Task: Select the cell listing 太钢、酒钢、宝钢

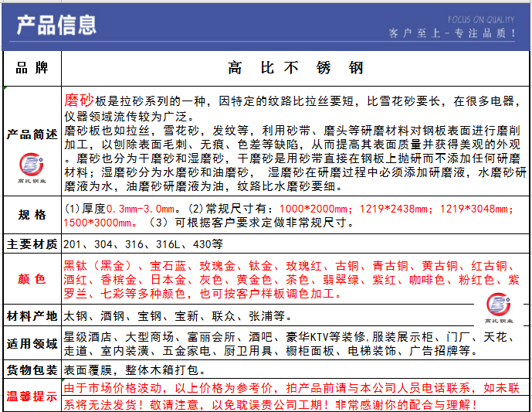Action: 295,315
